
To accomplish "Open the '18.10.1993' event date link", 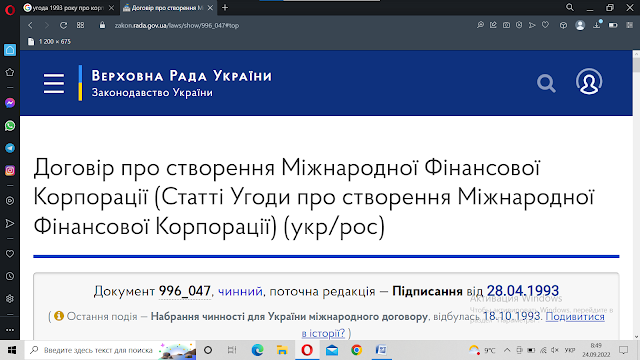I will tap(511, 316).
